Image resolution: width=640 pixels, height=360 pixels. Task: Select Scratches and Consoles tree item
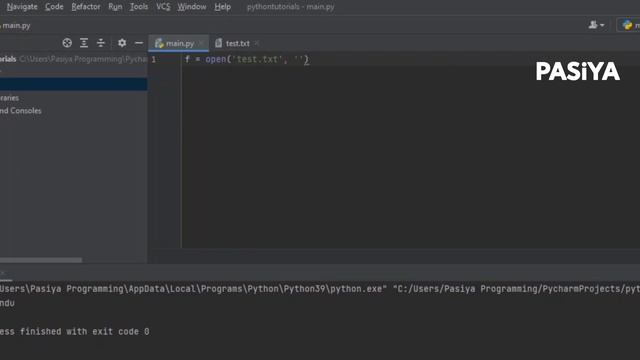(20, 111)
